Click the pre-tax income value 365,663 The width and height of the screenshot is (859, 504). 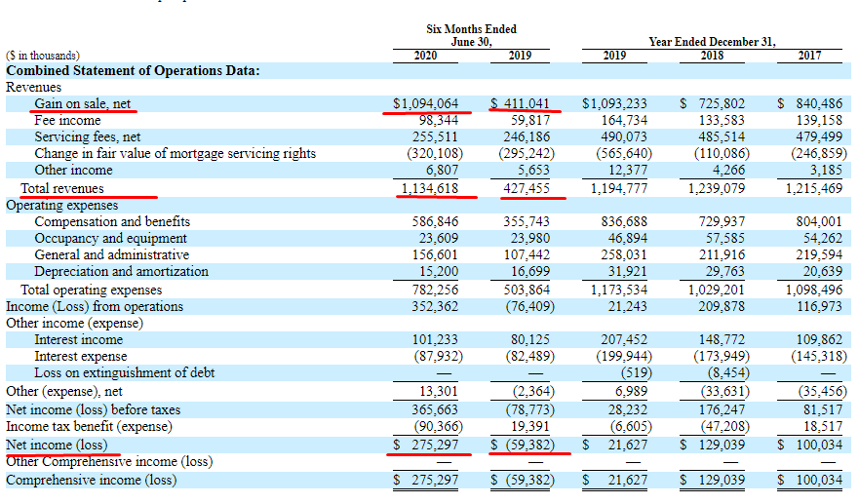pos(435,409)
